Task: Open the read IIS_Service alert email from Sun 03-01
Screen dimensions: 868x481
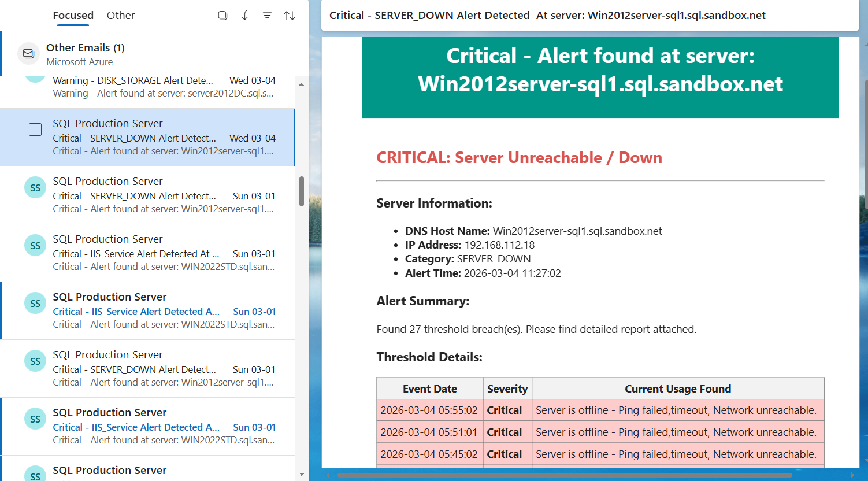Action: [164, 253]
